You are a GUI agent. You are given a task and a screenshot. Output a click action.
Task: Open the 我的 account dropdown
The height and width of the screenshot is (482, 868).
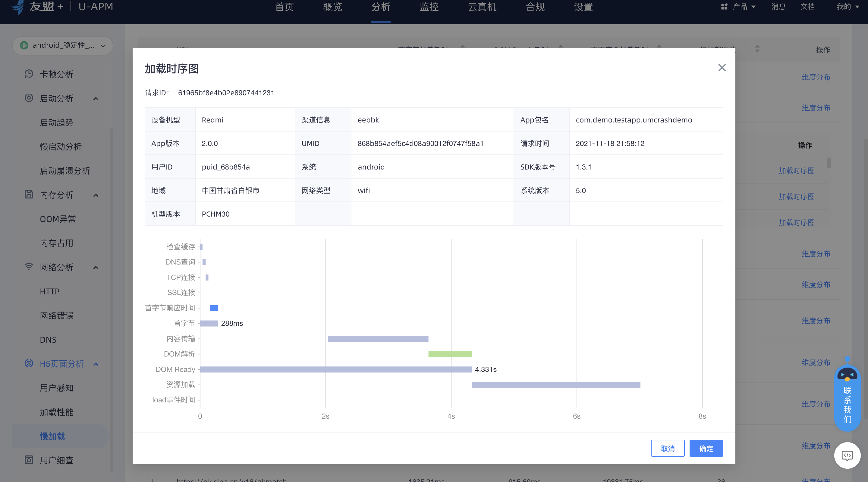[x=848, y=7]
